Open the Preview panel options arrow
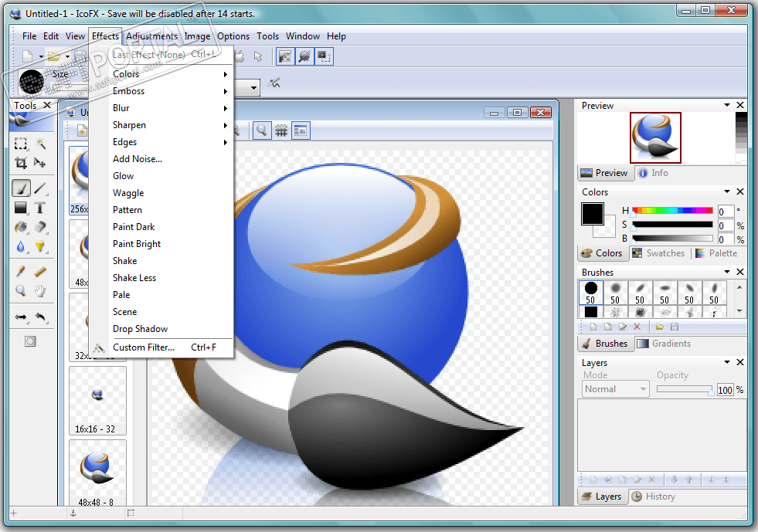Image resolution: width=758 pixels, height=532 pixels. [726, 105]
